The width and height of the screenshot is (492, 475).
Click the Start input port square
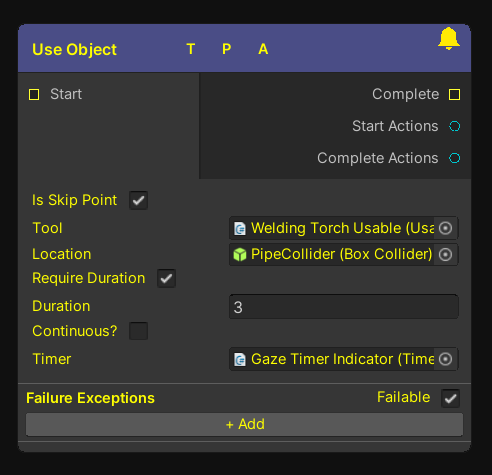(34, 94)
